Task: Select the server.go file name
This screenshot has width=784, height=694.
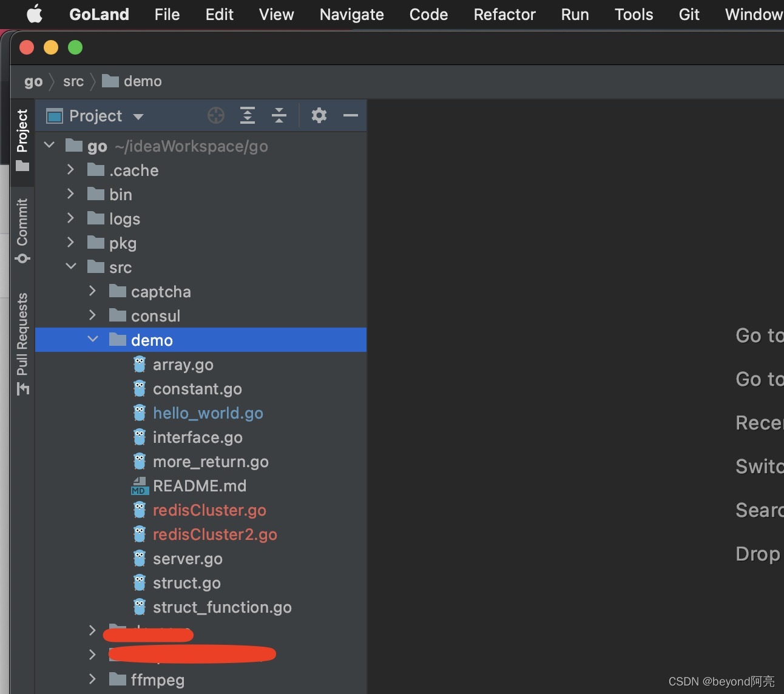Action: pyautogui.click(x=188, y=559)
